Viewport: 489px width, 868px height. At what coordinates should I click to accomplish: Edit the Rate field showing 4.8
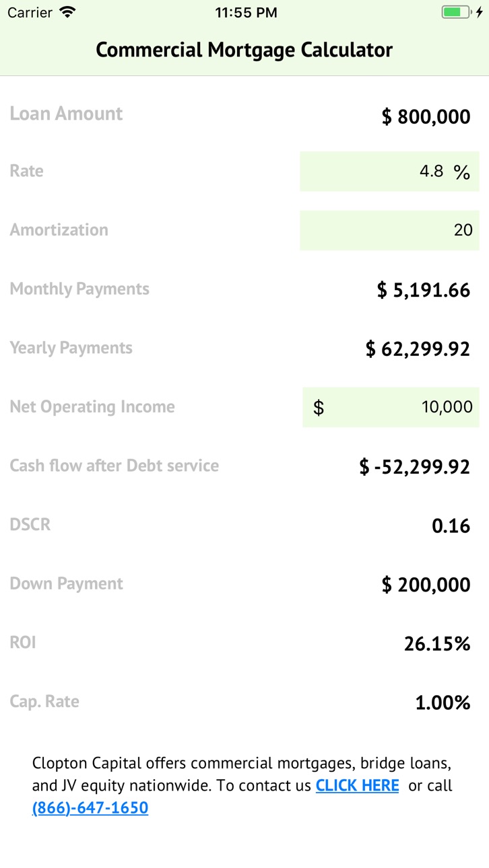pos(389,172)
